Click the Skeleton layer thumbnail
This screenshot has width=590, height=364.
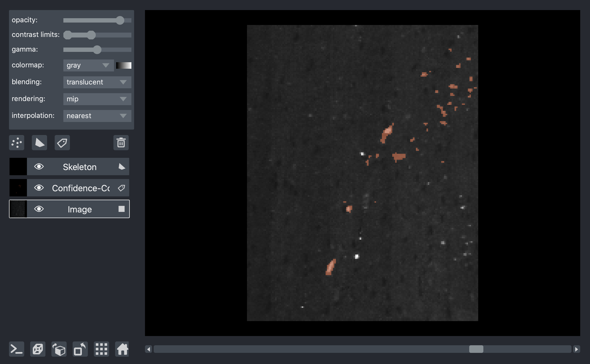click(x=18, y=167)
